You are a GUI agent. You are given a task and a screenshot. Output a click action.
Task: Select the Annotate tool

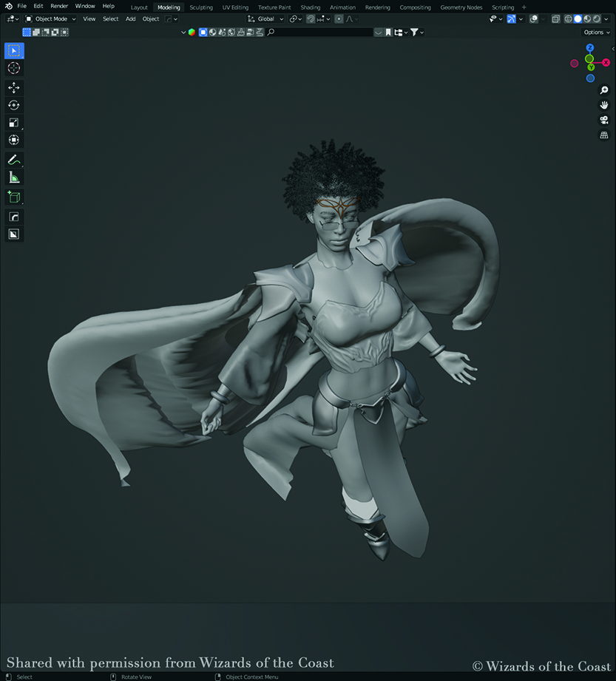tap(14, 160)
